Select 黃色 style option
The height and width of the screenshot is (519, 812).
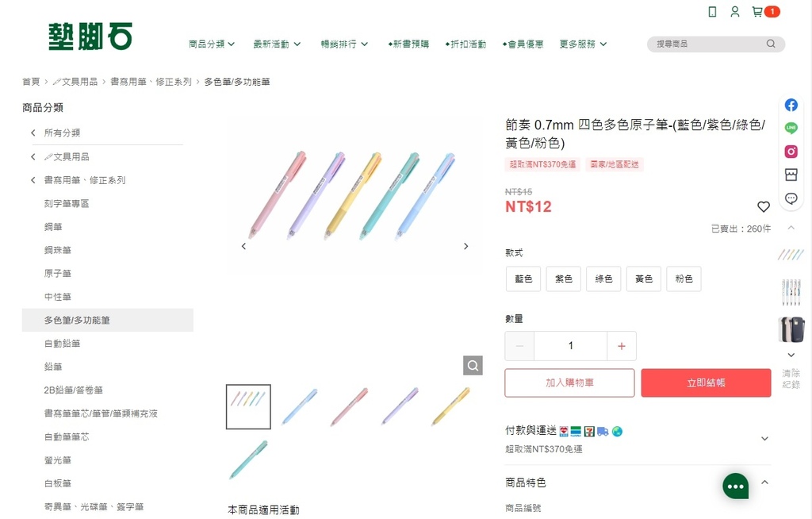point(644,279)
